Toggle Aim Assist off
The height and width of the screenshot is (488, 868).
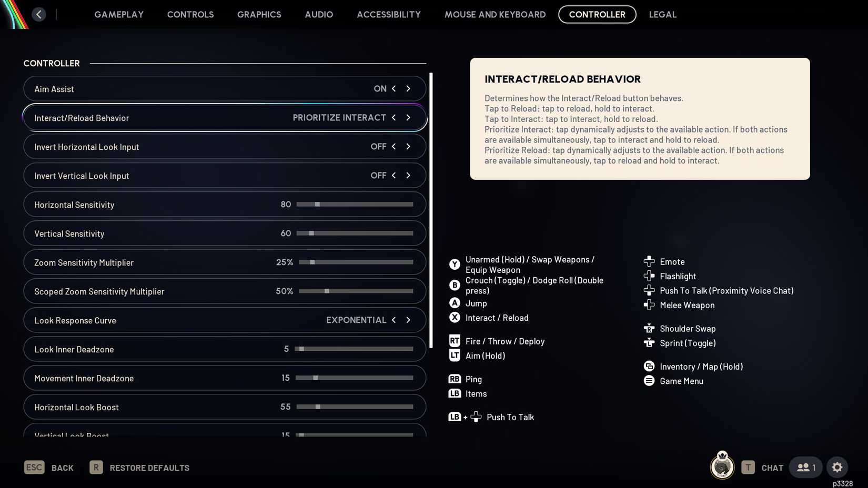point(408,88)
